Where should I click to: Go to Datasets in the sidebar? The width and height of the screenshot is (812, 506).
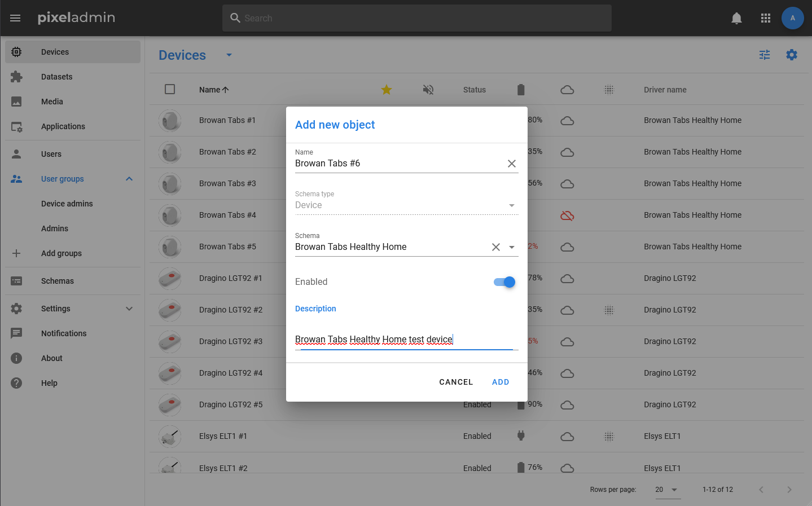coord(56,77)
